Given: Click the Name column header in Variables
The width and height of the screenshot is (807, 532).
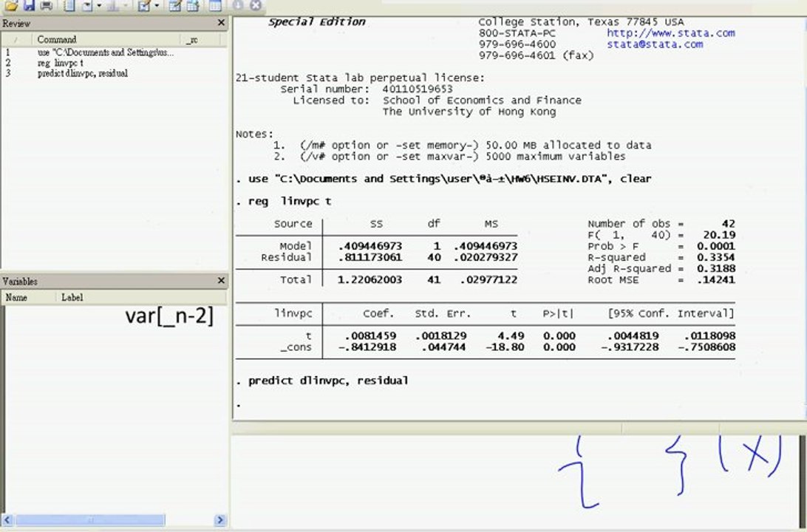Looking at the screenshot, I should [30, 297].
